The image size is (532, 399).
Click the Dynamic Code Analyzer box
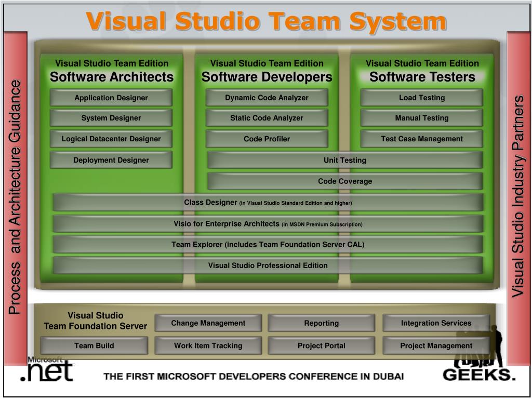[x=267, y=98]
